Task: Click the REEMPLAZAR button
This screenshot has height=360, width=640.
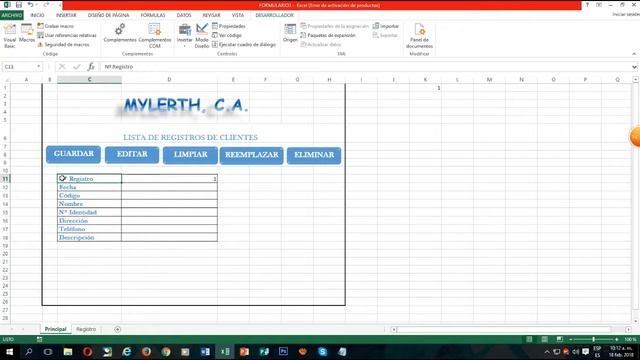Action: pyautogui.click(x=251, y=156)
